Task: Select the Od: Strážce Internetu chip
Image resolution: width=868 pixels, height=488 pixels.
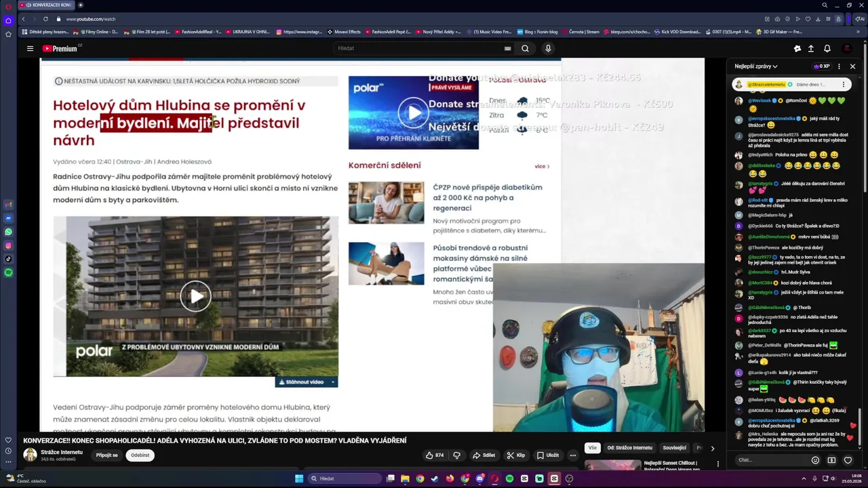Action: pos(629,448)
